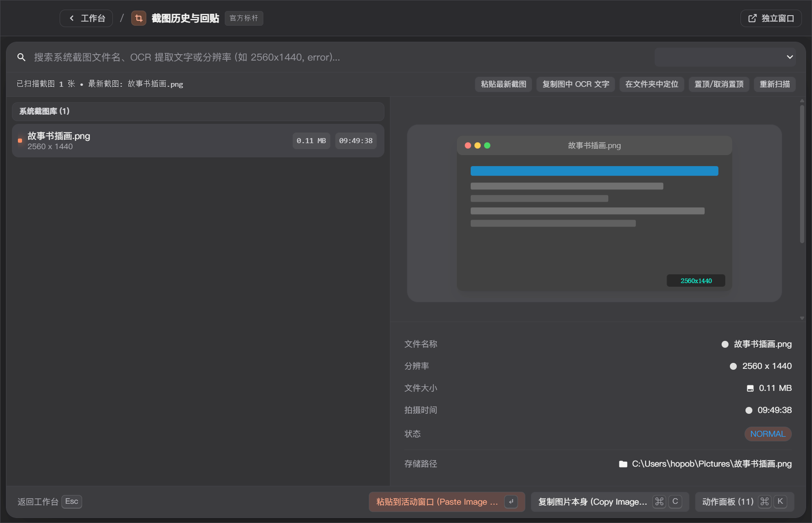The image size is (812, 523).
Task: Click 返回工作台 at bottom left
Action: click(x=38, y=502)
